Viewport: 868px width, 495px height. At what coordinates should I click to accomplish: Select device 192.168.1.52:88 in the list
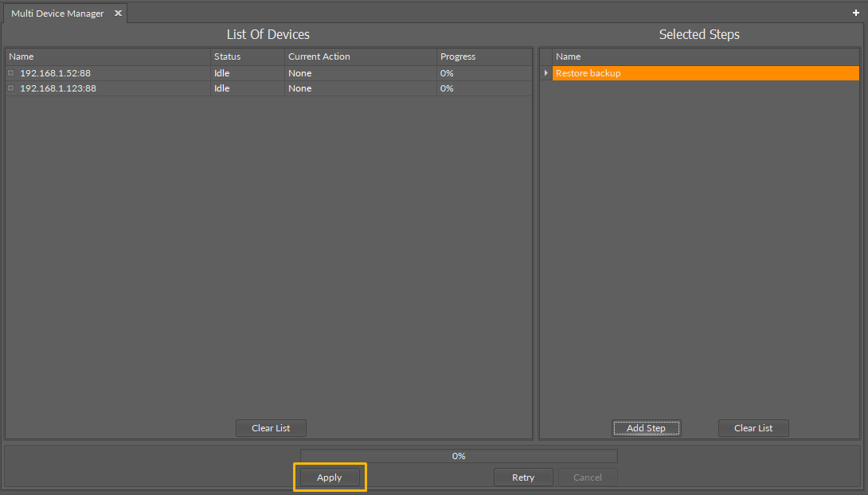56,72
